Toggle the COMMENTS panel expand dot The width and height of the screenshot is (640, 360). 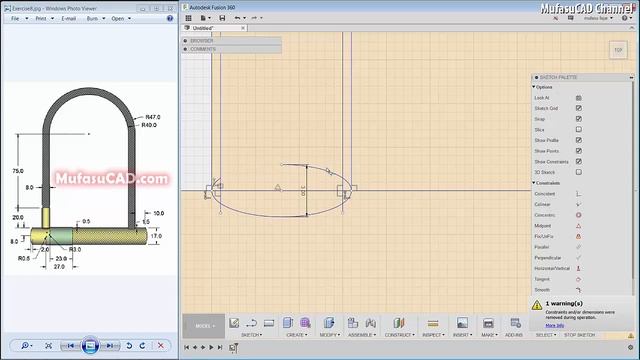coord(185,49)
